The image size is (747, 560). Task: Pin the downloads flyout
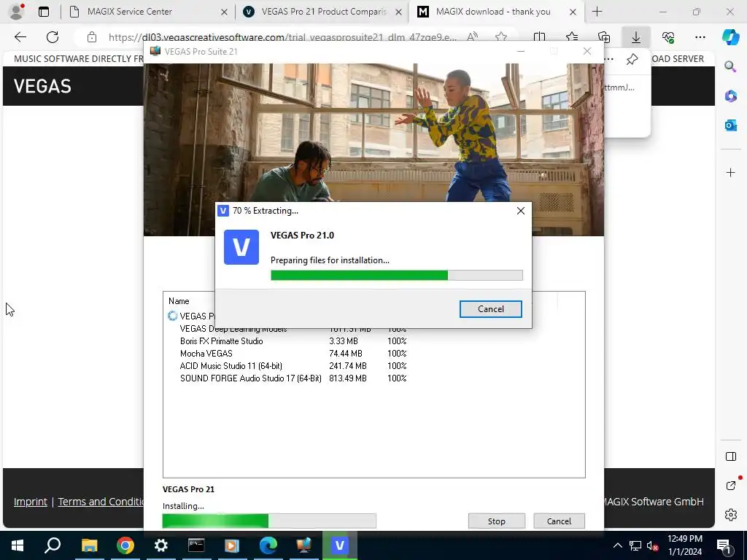(x=632, y=59)
